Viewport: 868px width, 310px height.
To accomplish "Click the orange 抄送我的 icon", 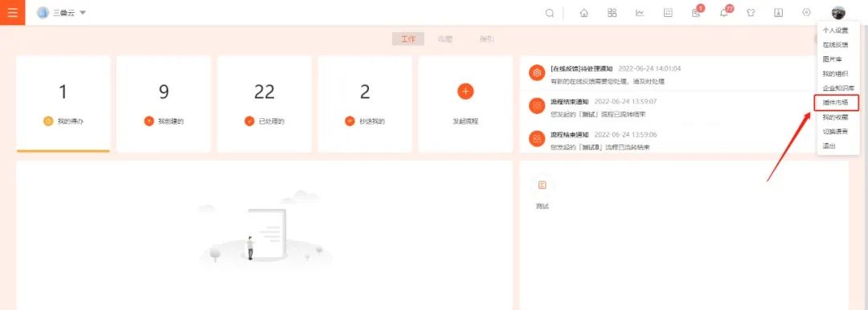I will pos(350,121).
